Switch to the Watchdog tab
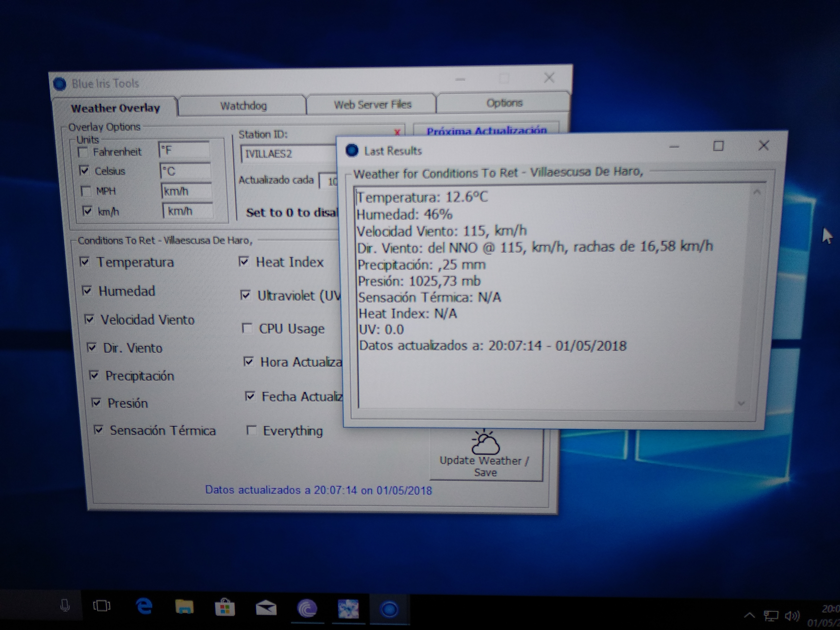The width and height of the screenshot is (840, 630). point(243,106)
